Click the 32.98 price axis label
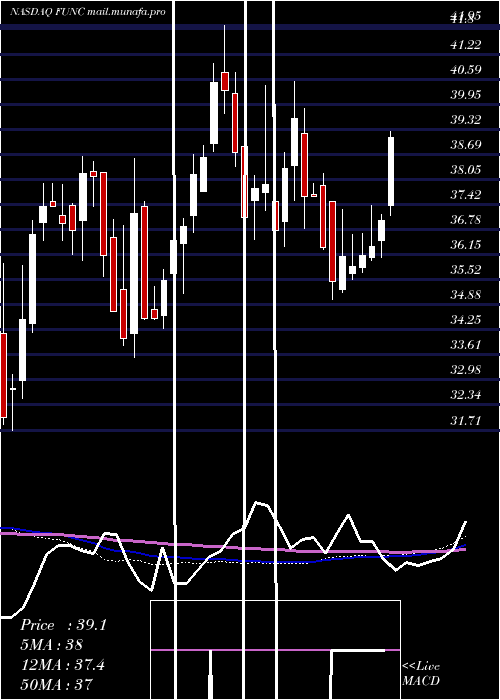The image size is (500, 700). click(466, 370)
